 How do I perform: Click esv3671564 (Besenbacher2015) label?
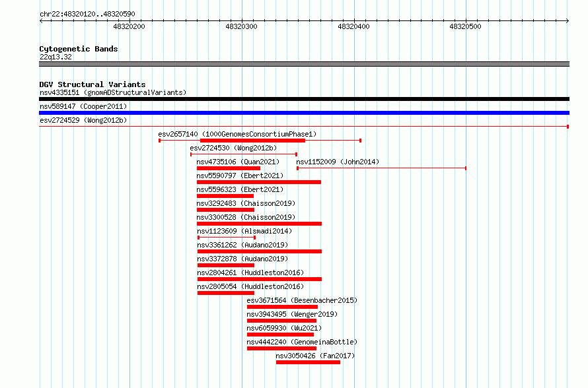302,300
